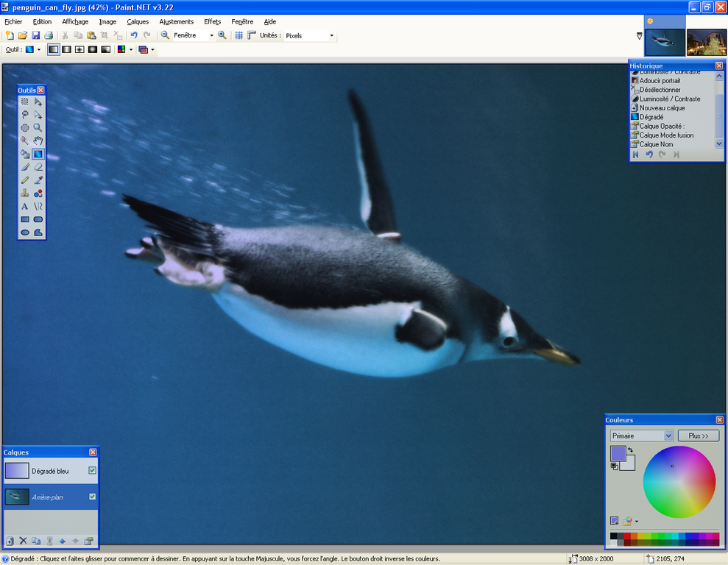
Task: Toggle visibility of the Arrière-plan layer
Action: click(x=92, y=497)
